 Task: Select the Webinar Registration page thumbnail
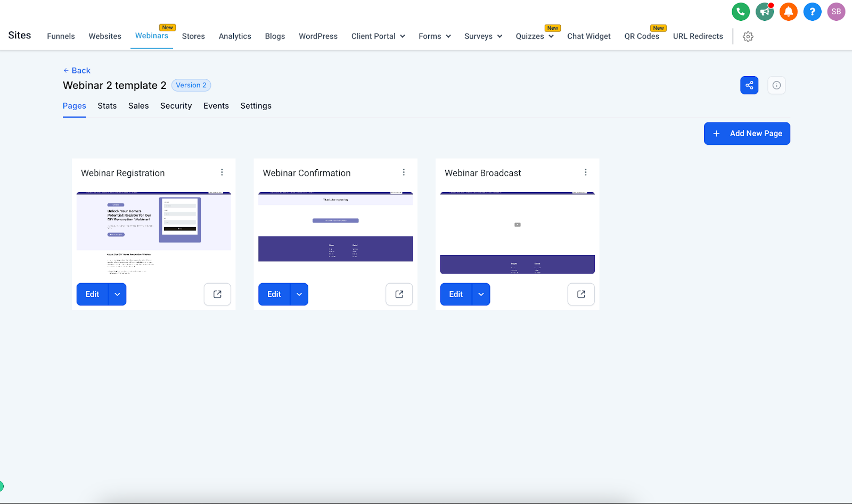click(153, 233)
